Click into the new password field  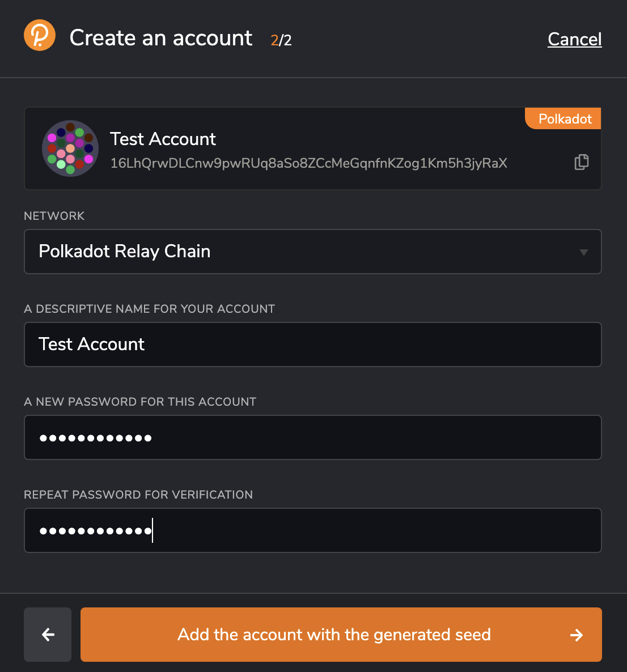coord(312,437)
